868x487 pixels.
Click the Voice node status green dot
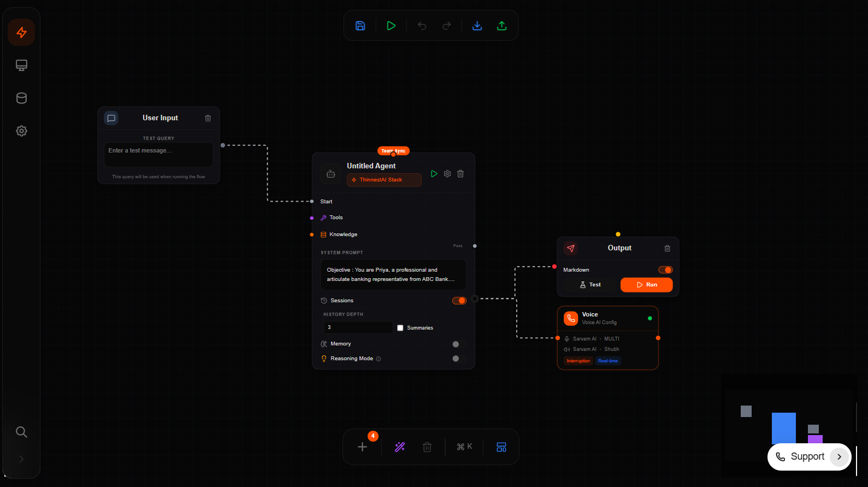(649, 318)
